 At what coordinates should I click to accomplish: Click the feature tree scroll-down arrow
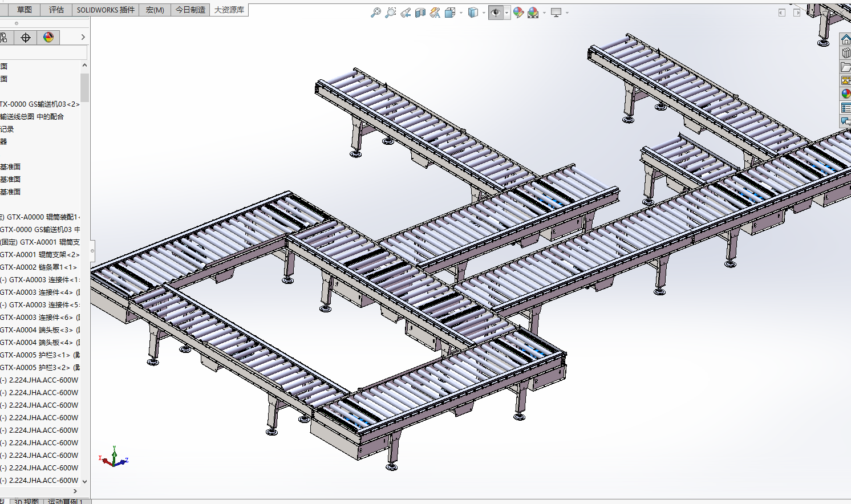tap(85, 481)
